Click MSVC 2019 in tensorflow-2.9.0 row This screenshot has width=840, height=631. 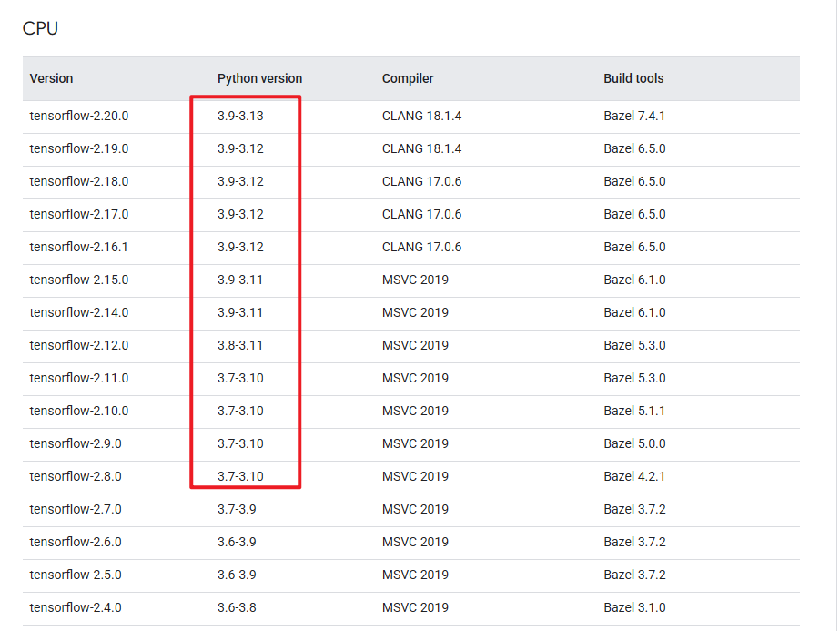(x=415, y=443)
